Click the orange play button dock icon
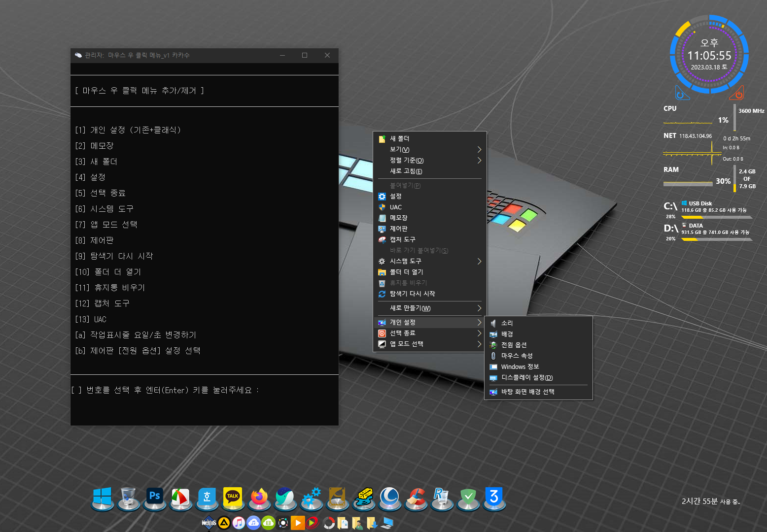 click(298, 523)
